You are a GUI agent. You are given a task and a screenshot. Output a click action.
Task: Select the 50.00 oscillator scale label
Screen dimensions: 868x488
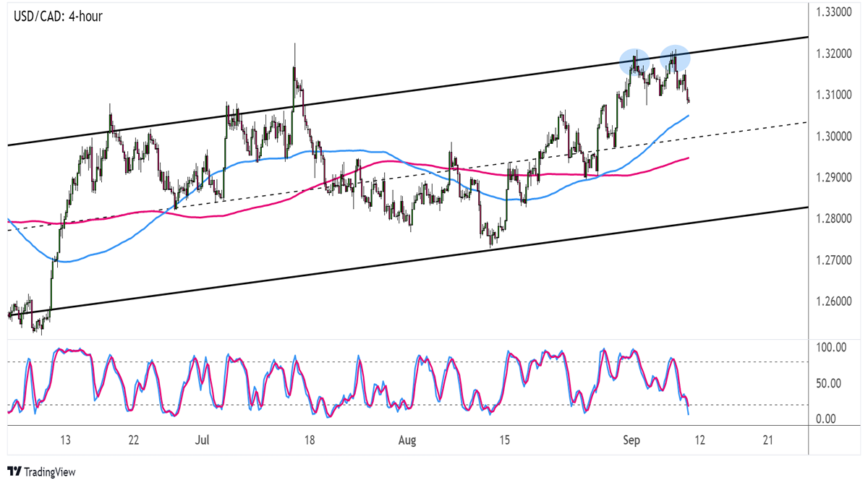coord(830,383)
